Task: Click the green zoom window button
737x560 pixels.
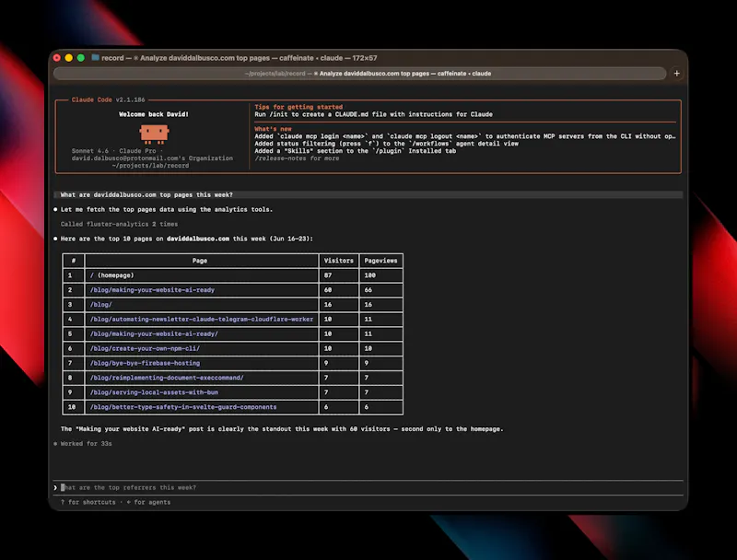Action: pyautogui.click(x=81, y=58)
